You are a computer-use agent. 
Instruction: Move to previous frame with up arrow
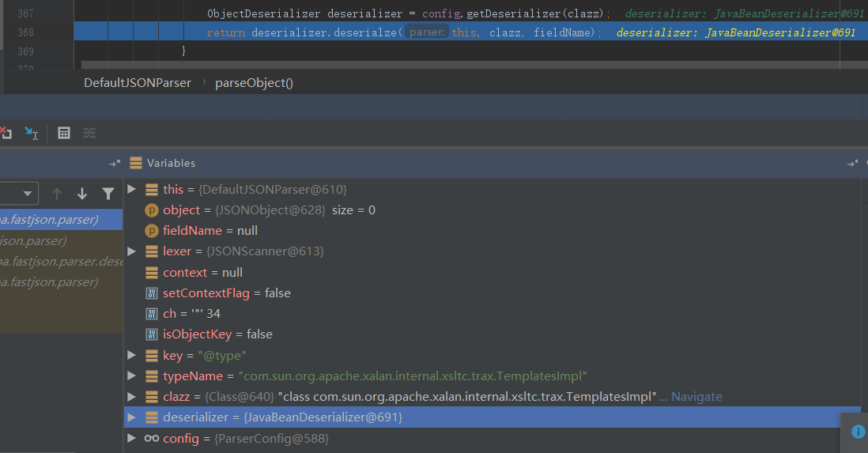click(57, 194)
